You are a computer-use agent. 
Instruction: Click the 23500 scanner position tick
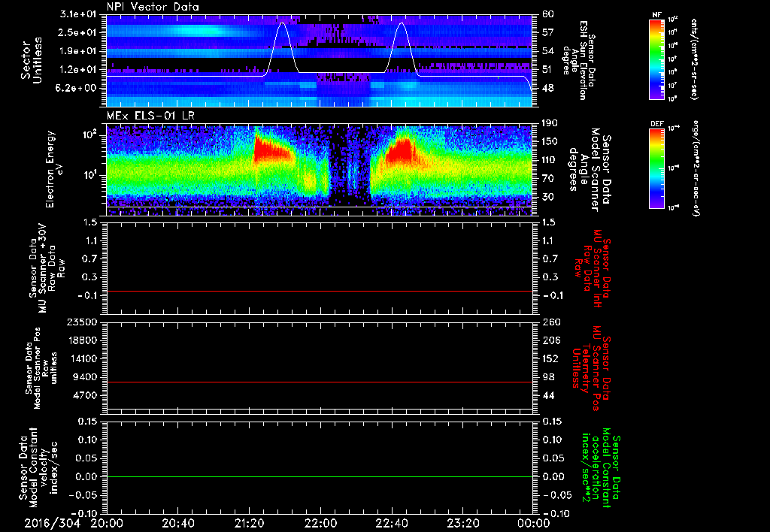[82, 322]
